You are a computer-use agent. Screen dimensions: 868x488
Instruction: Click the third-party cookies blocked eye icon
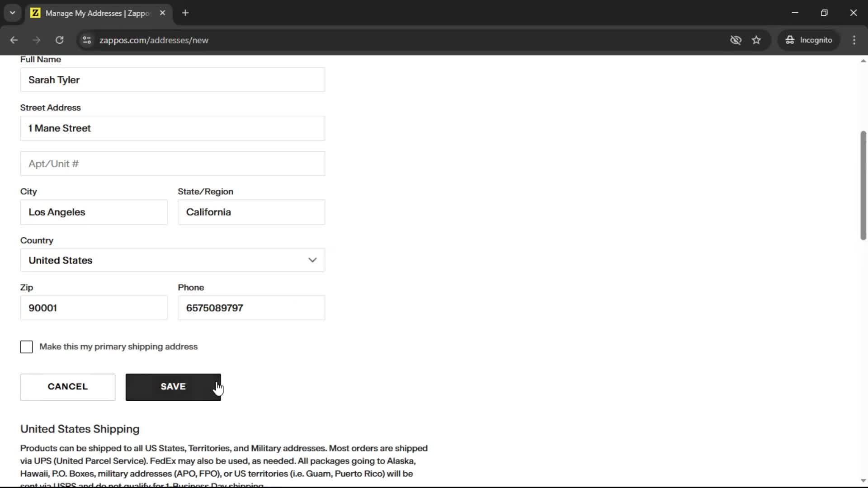click(736, 40)
